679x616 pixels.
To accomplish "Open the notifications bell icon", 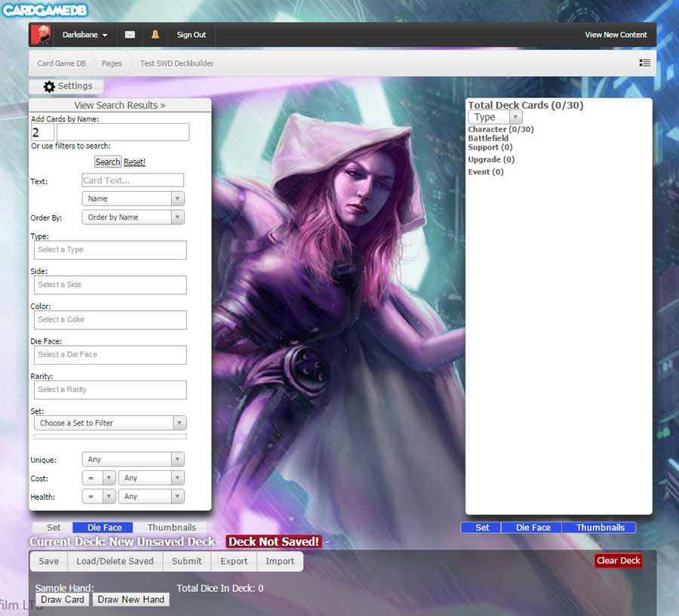I will tap(155, 35).
